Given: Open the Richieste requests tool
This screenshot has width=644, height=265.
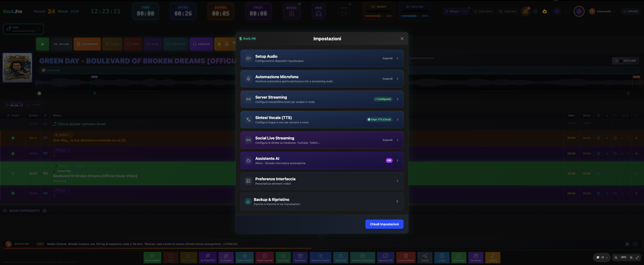Looking at the screenshot, I should (476, 258).
